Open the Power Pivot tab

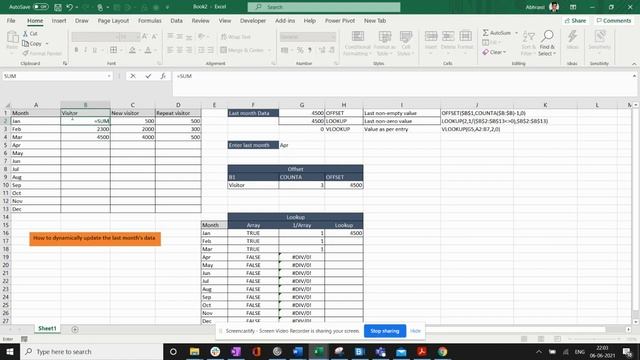point(340,20)
